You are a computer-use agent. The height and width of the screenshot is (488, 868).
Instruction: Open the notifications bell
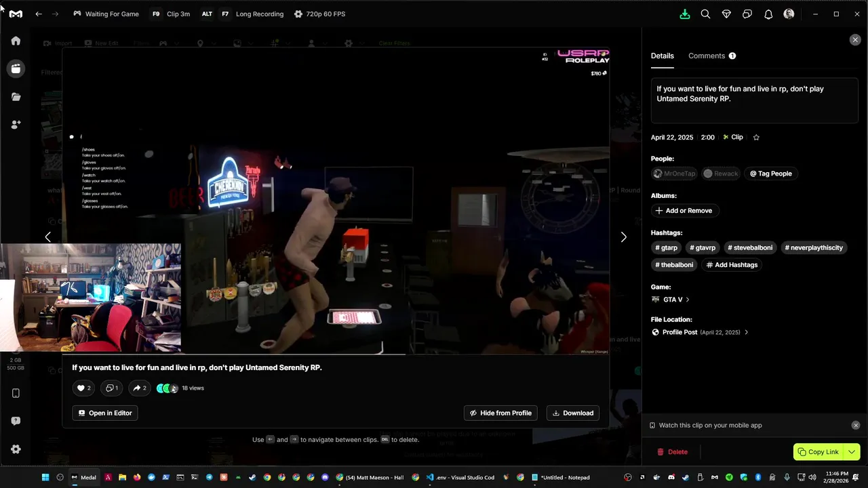(x=768, y=14)
